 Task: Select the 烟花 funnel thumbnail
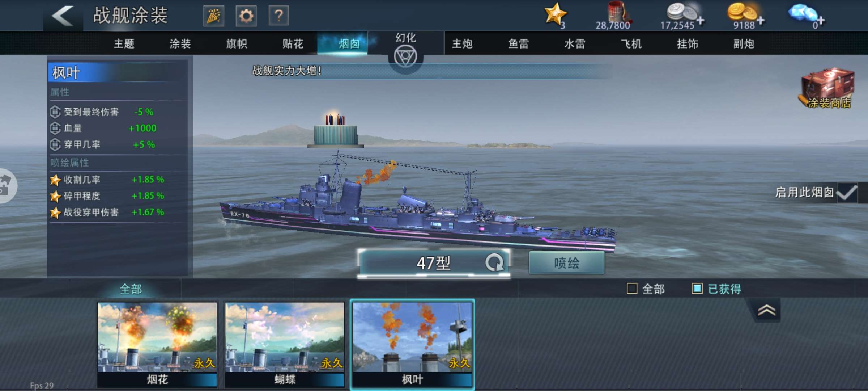click(x=157, y=345)
